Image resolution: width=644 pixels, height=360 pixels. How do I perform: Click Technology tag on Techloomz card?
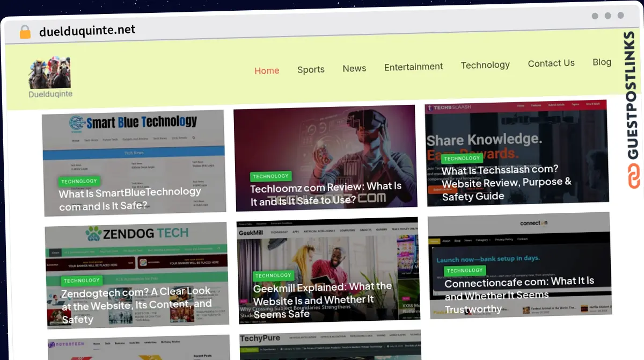[270, 176]
